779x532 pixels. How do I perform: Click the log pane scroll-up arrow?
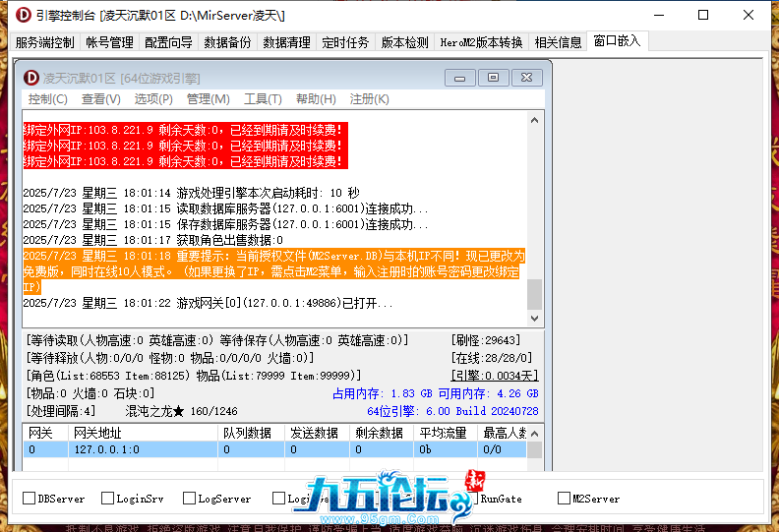pyautogui.click(x=534, y=120)
